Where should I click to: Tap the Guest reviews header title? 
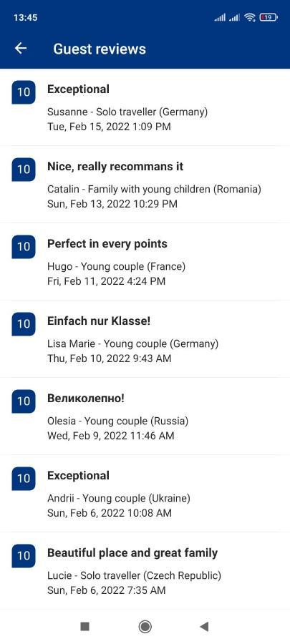click(x=100, y=49)
